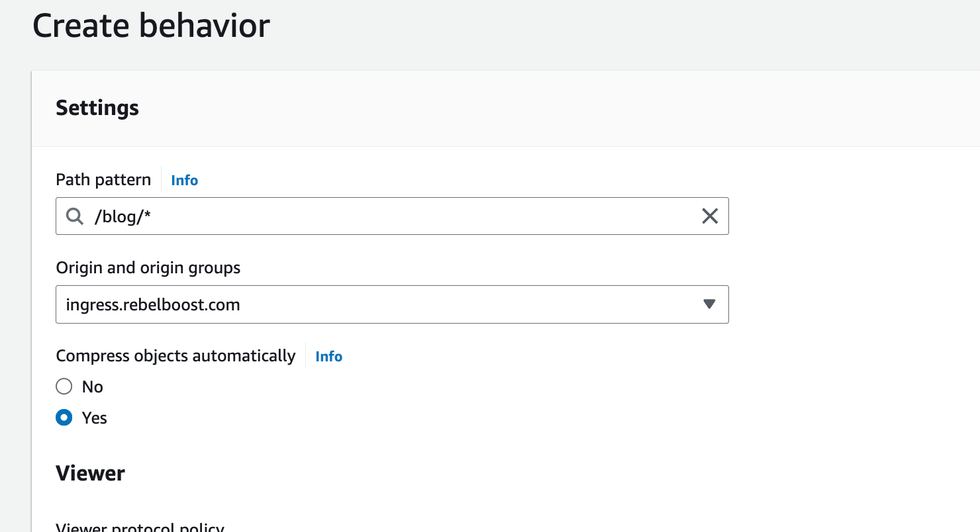Viewport: 980px width, 532px height.
Task: Click the dropdown arrow beside ingress.rebelboost.com
Action: [x=709, y=305]
